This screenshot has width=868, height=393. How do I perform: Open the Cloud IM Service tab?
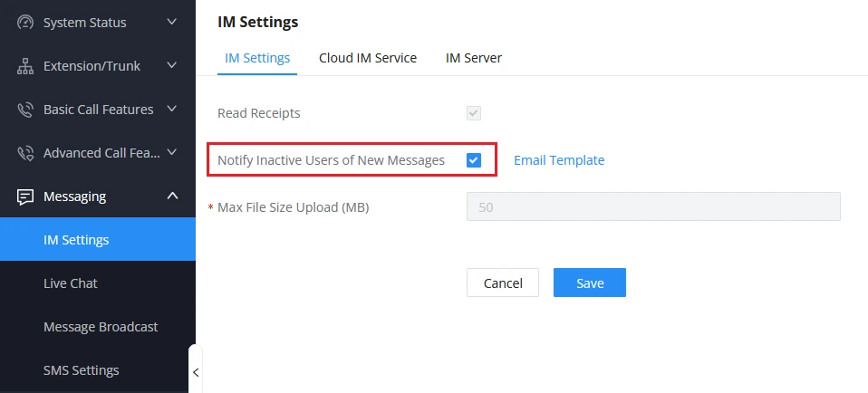[368, 58]
